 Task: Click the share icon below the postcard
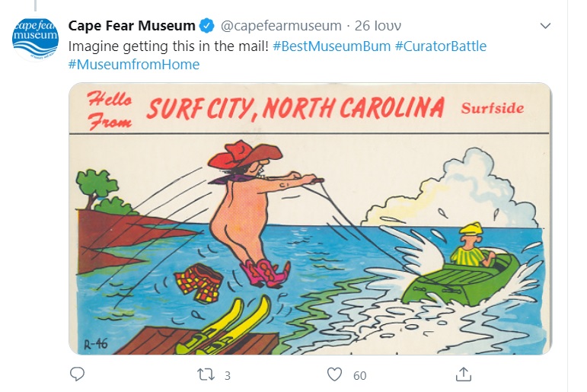click(x=463, y=374)
